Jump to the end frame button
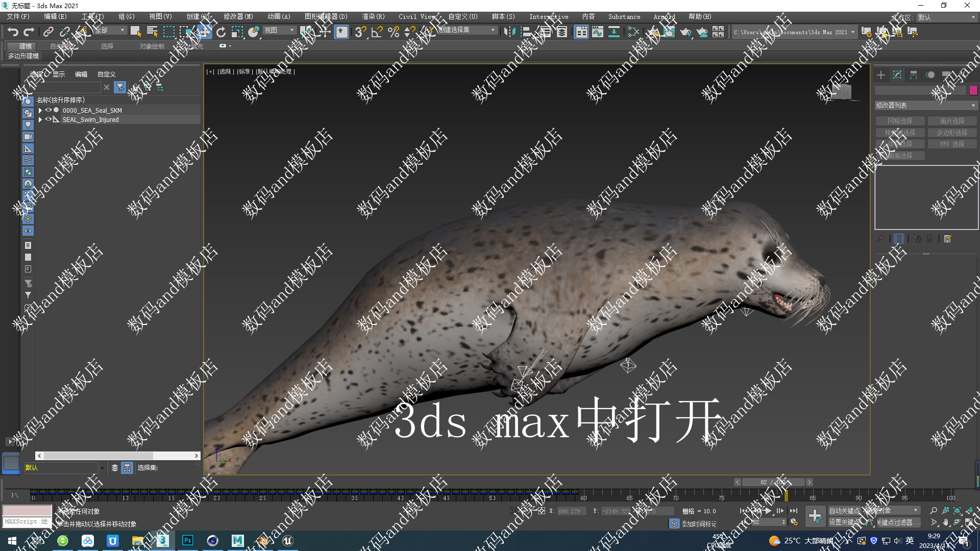Screen dimensions: 980x551 coord(794,511)
